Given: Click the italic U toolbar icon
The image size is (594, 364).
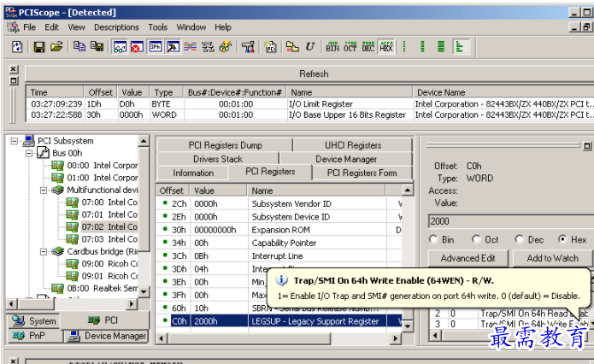Looking at the screenshot, I should coord(310,47).
